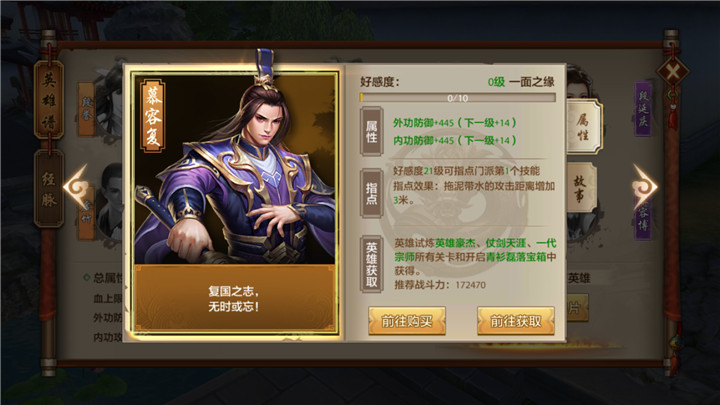This screenshot has width=720, height=405.
Task: Open the 英雄谱 tab
Action: (49, 100)
